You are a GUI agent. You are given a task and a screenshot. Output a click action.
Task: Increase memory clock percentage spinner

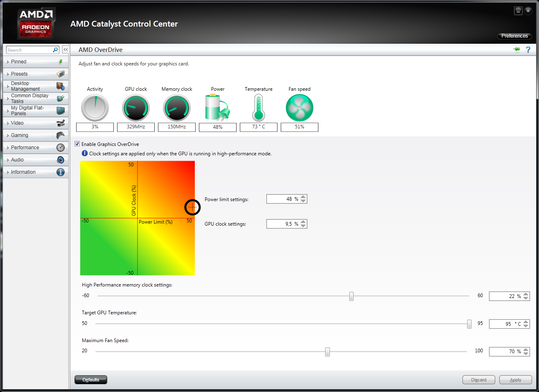tap(526, 294)
